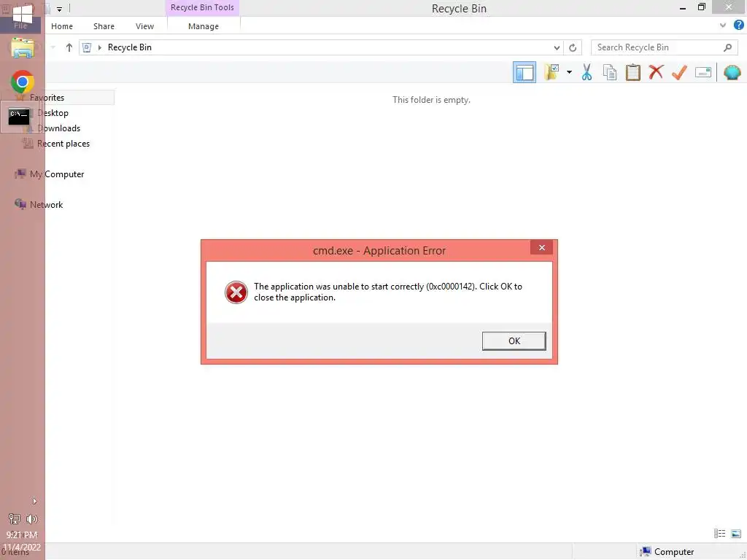Click the 9:21 PM taskbar clock
Screen dimensions: 747x560
[21, 535]
